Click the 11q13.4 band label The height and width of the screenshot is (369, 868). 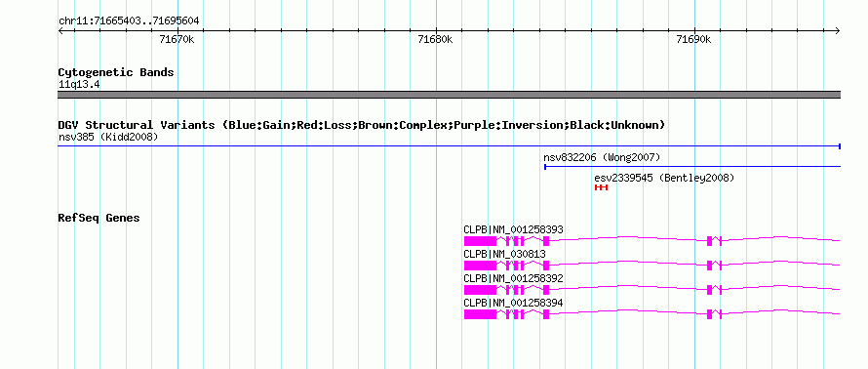pyautogui.click(x=79, y=85)
